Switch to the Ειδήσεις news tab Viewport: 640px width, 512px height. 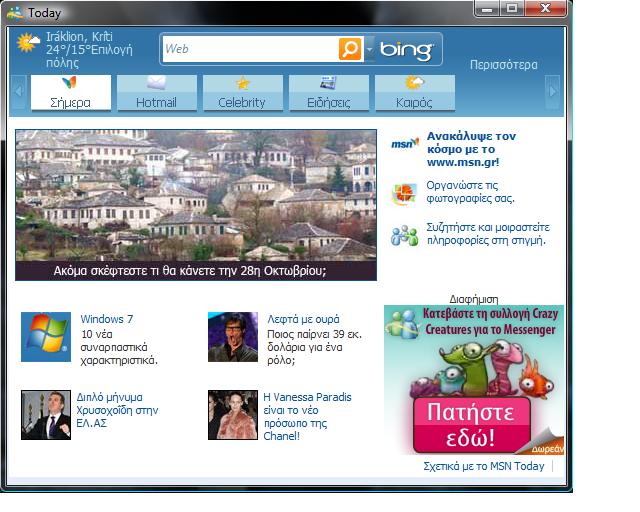(329, 92)
